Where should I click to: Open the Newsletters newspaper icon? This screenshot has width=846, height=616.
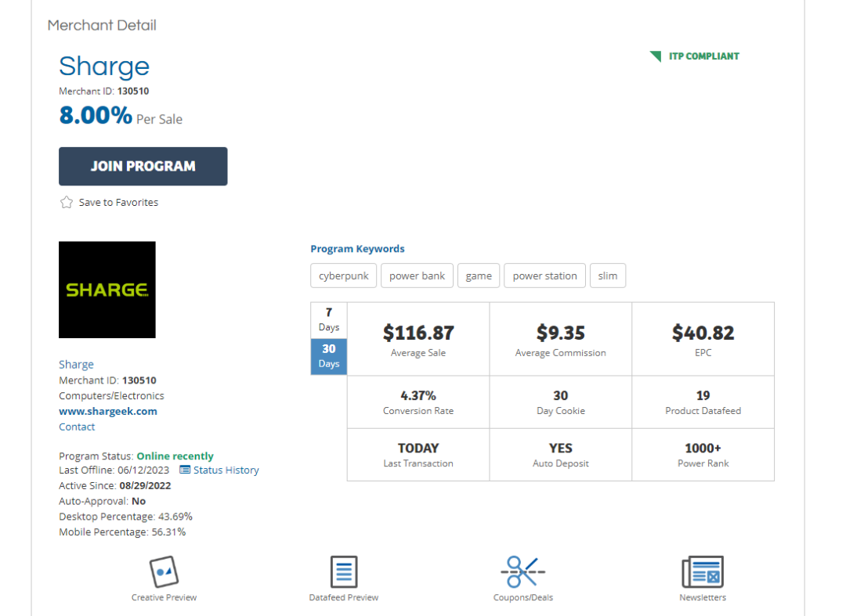click(703, 571)
